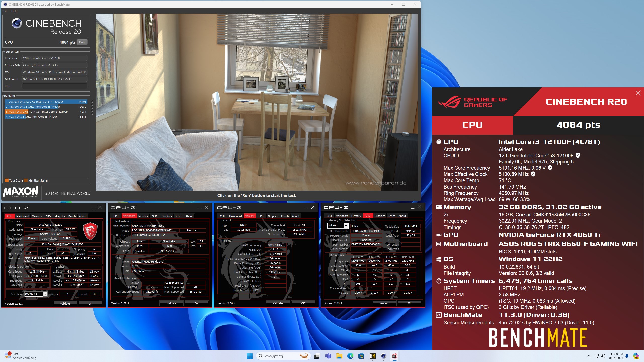Open the network tray icon
This screenshot has height=362, width=644.
coord(597,356)
